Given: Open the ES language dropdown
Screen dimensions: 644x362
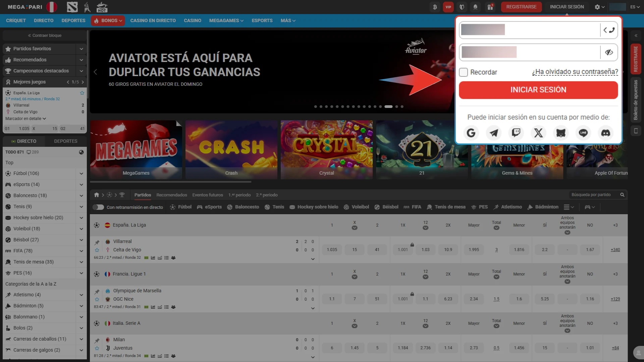Looking at the screenshot, I should (x=635, y=7).
